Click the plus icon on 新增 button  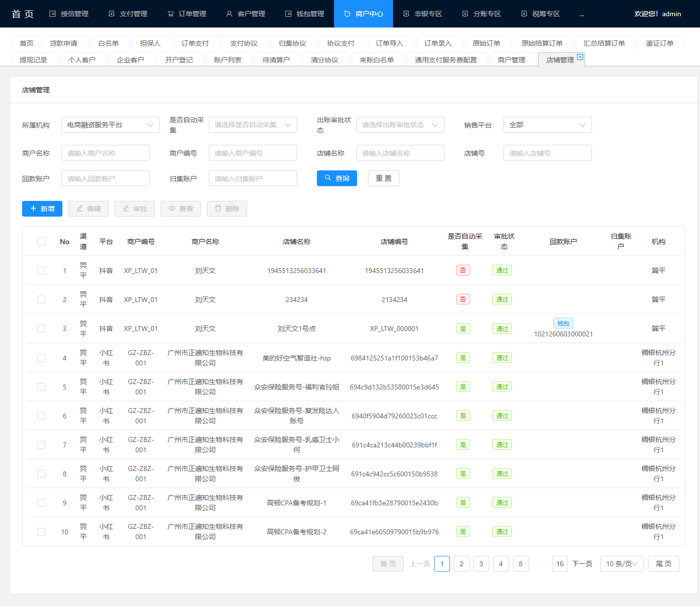click(33, 208)
